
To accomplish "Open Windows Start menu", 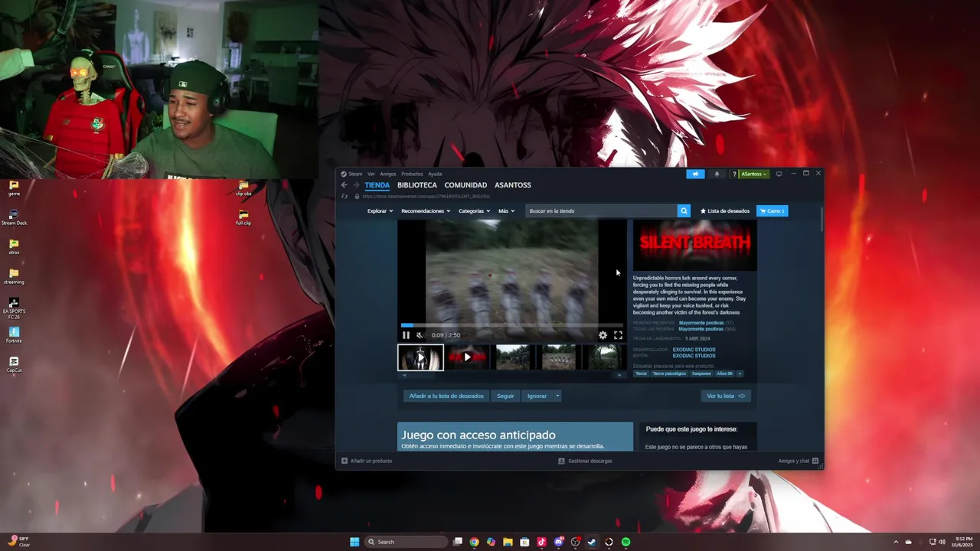I will (354, 542).
